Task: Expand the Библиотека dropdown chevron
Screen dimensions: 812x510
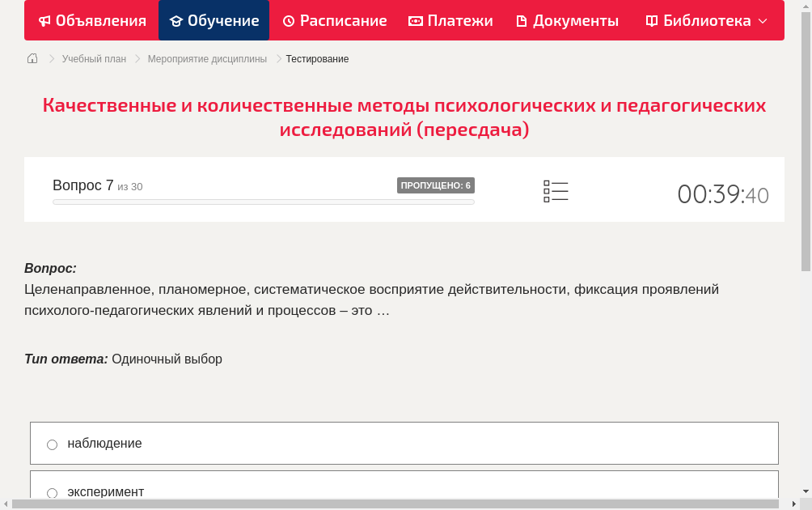Action: click(762, 21)
